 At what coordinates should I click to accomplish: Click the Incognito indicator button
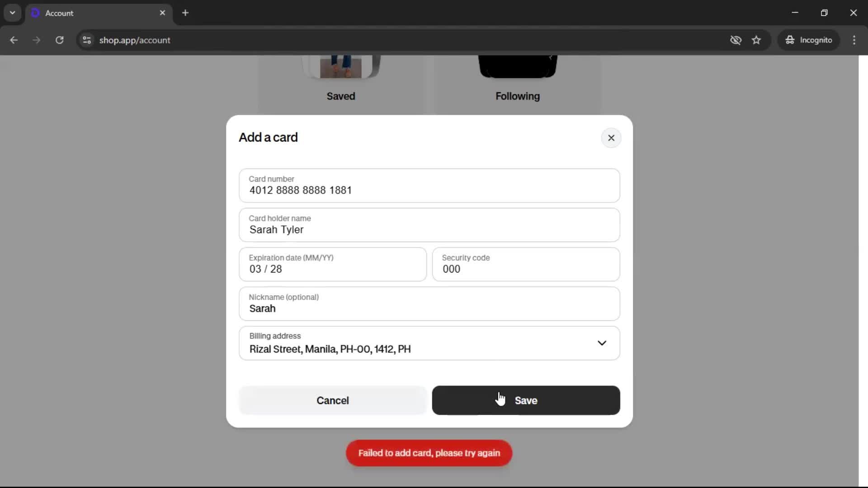pos(809,40)
